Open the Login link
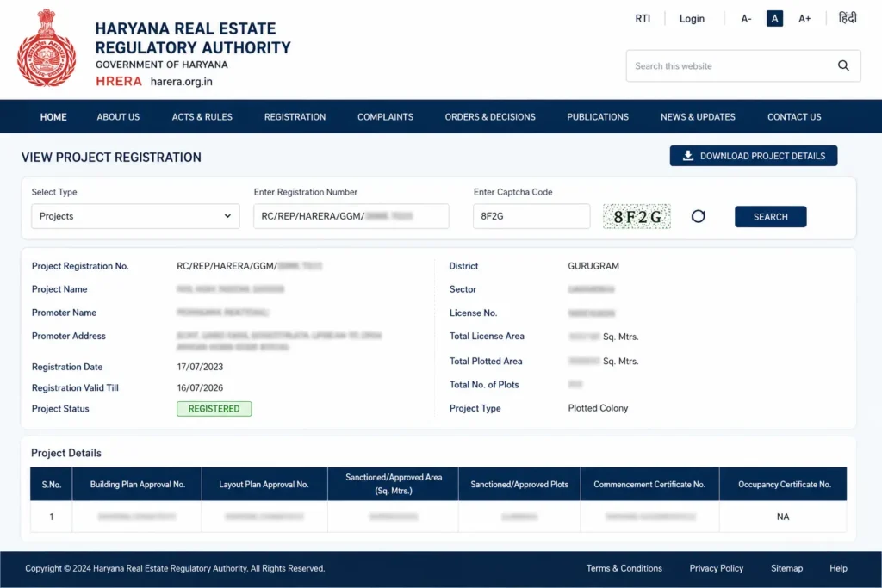Image resolution: width=882 pixels, height=588 pixels. tap(692, 19)
